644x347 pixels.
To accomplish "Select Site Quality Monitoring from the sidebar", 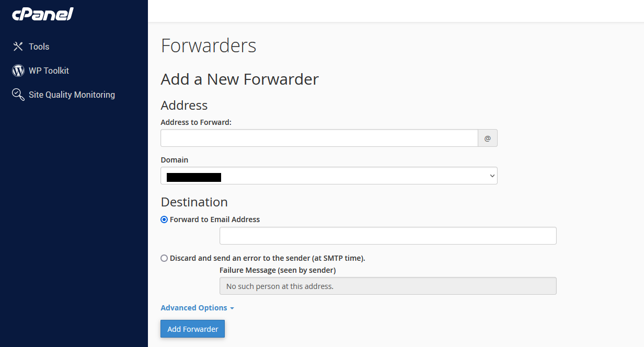I will click(71, 95).
